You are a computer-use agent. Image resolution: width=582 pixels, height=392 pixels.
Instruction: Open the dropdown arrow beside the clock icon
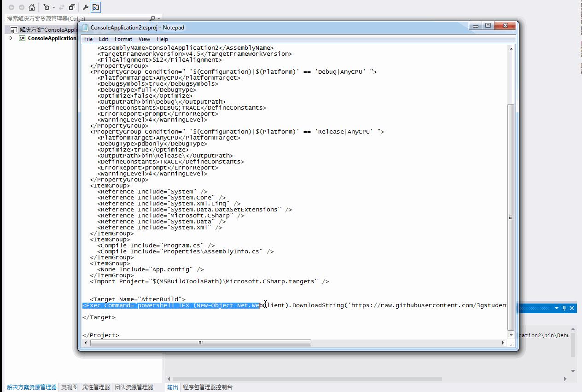(53, 7)
